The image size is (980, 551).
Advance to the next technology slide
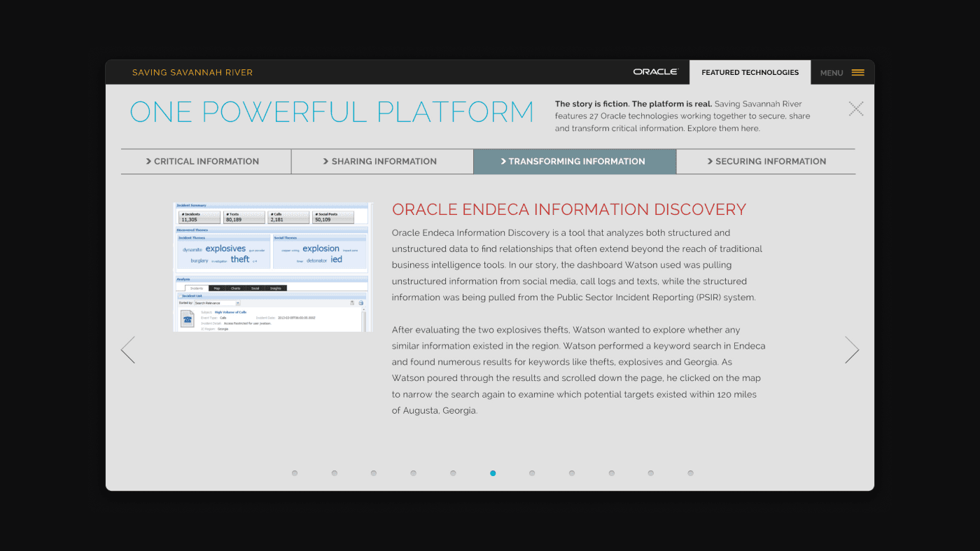852,350
